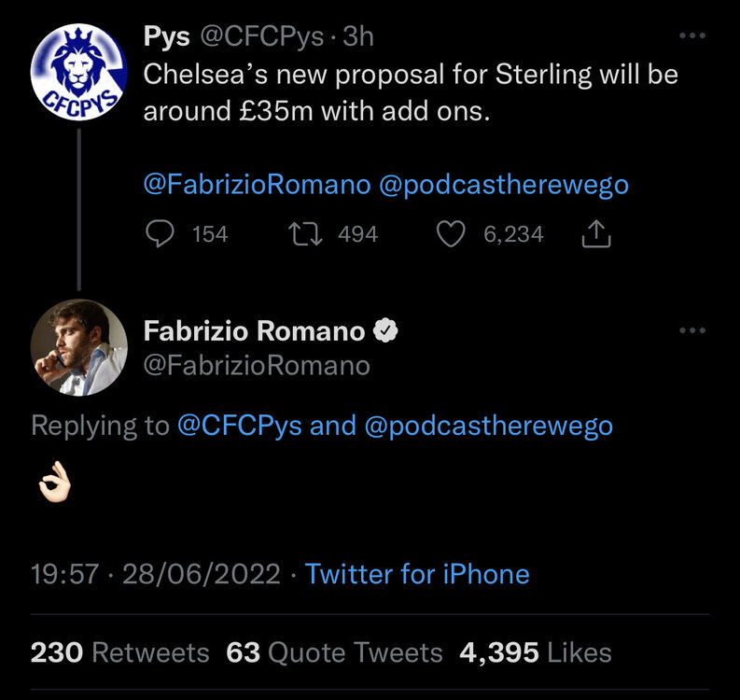The height and width of the screenshot is (700, 740).
Task: Open more options on Pys tweet
Action: click(692, 35)
